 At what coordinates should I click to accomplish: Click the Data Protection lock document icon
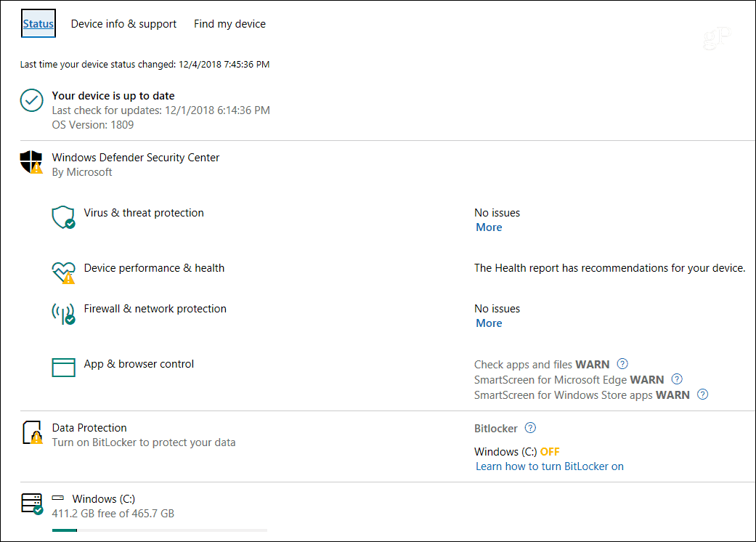[x=32, y=432]
